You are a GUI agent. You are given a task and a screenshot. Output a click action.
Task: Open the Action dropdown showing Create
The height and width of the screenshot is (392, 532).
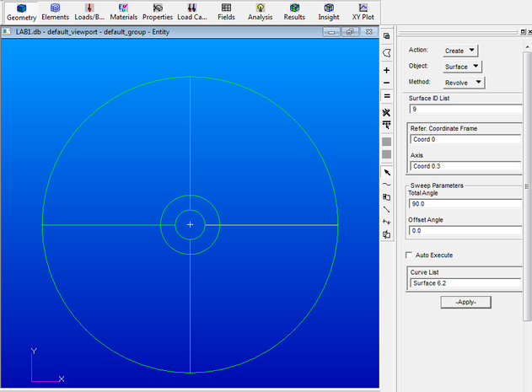460,51
